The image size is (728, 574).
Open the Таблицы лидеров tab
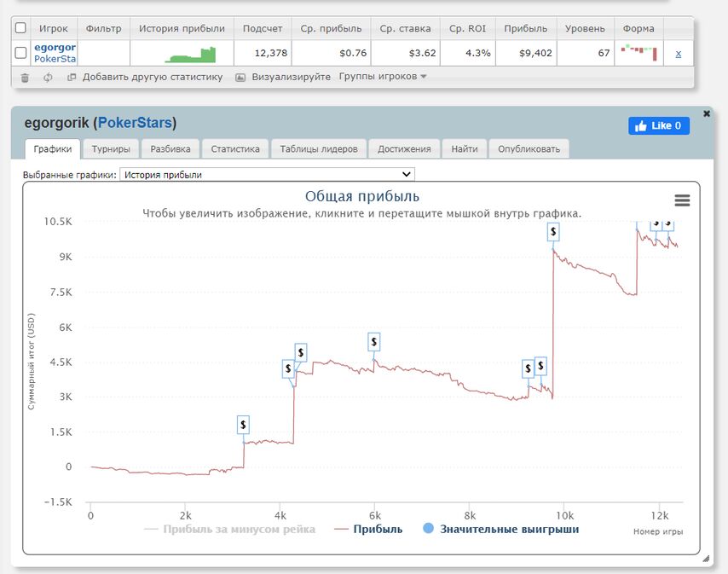(320, 148)
